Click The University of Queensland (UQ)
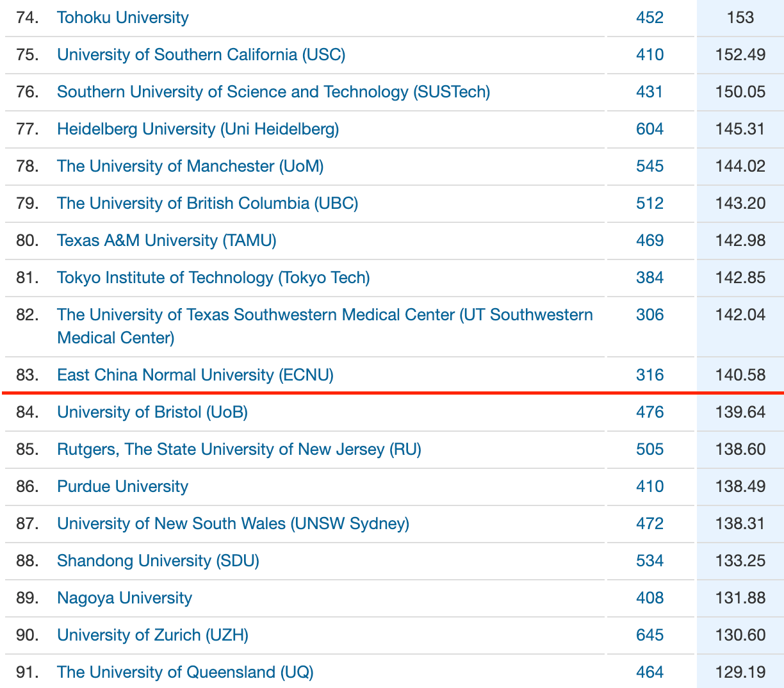 coord(185,672)
